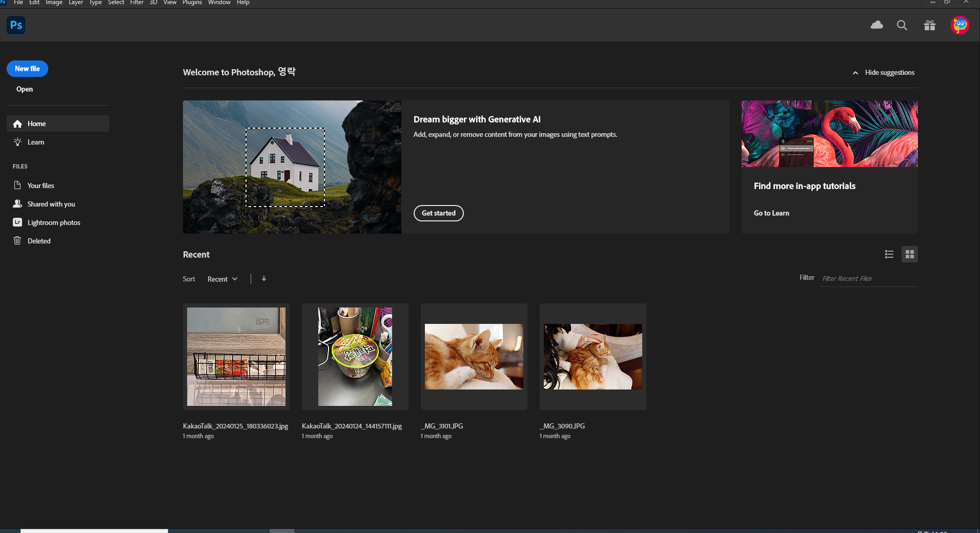980x533 pixels.
Task: Open the user profile avatar
Action: click(960, 25)
